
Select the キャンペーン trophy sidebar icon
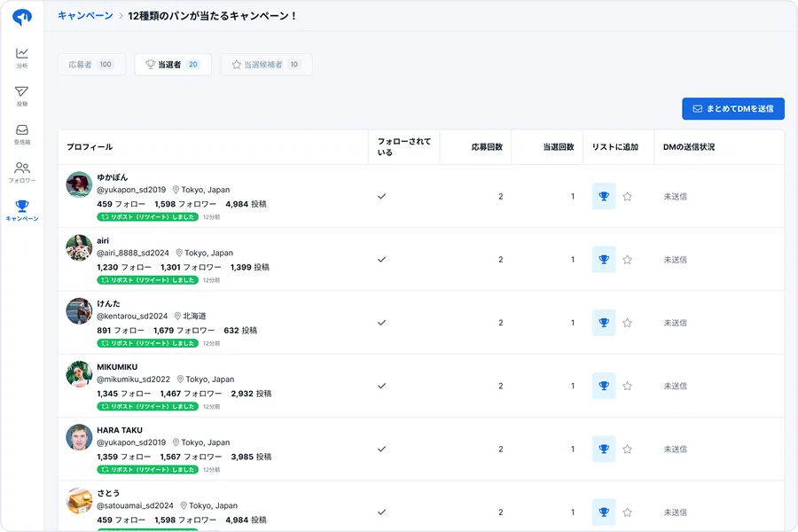click(22, 210)
